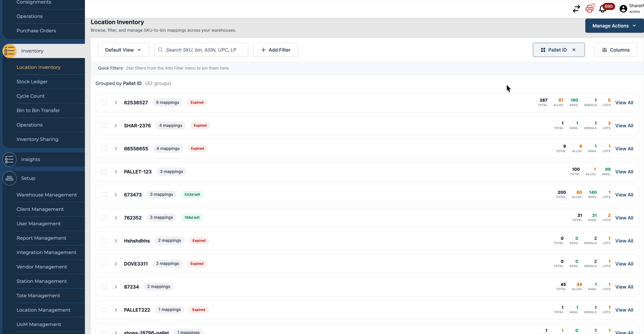
Task: Open Integration Management under Setup
Action: (x=46, y=252)
